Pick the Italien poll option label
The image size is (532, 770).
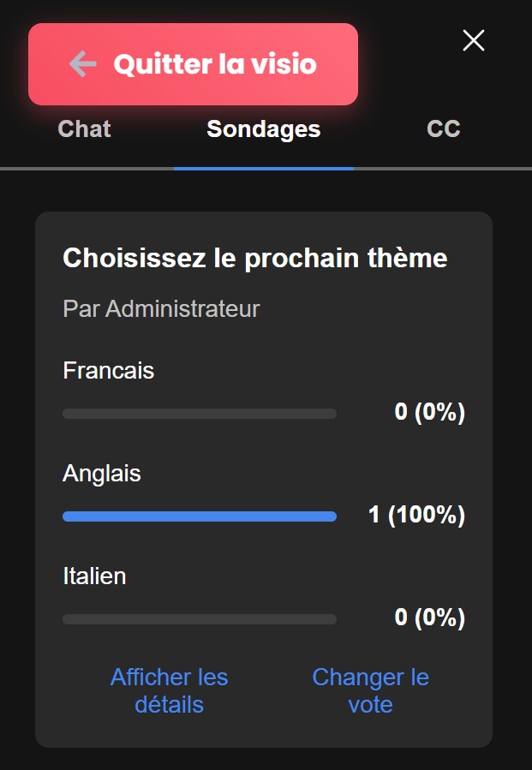[x=94, y=576]
